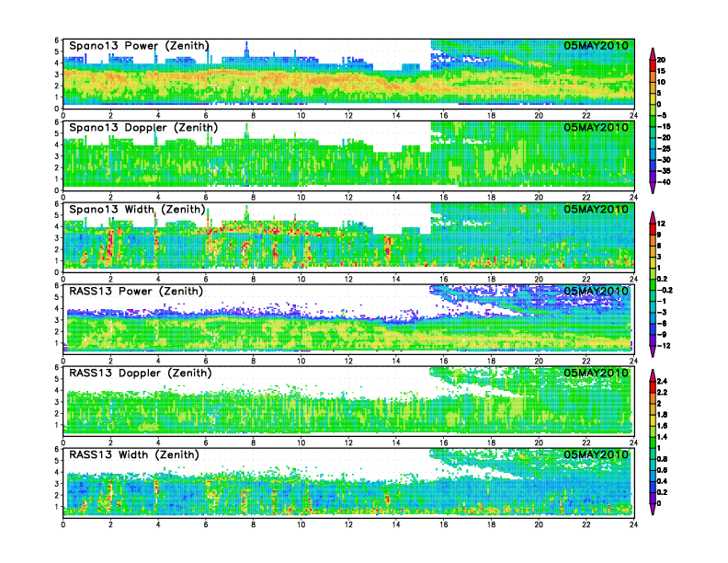
Task: Click the "Spano13 Width (Zenith)" panel title
Action: (137, 210)
